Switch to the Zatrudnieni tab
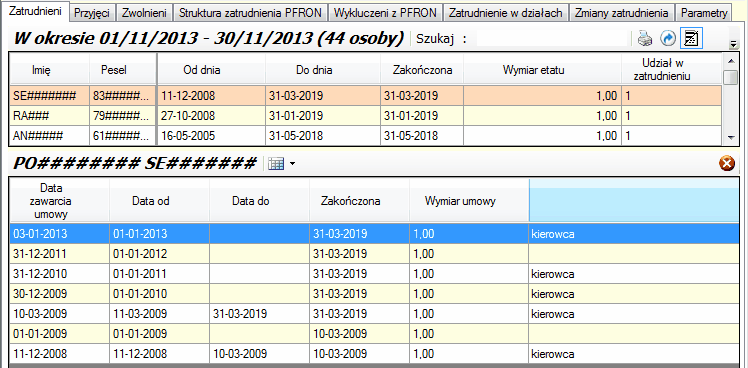The width and height of the screenshot is (748, 368). (35, 11)
